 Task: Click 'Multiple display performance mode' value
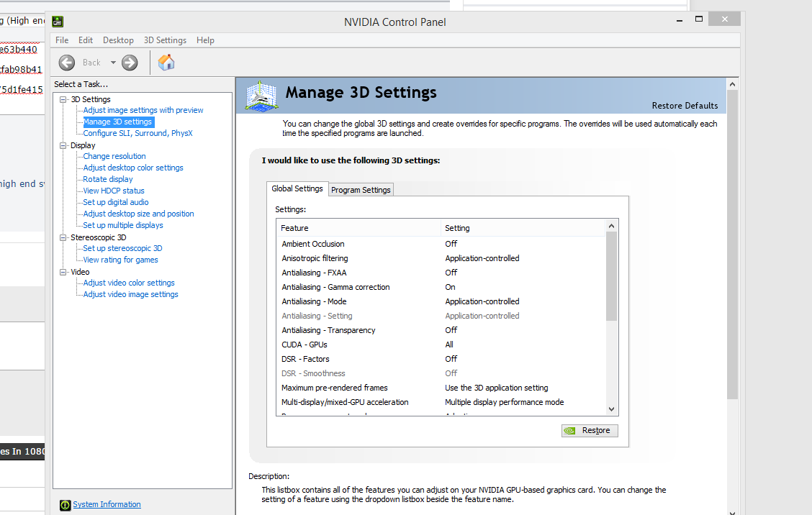click(505, 402)
